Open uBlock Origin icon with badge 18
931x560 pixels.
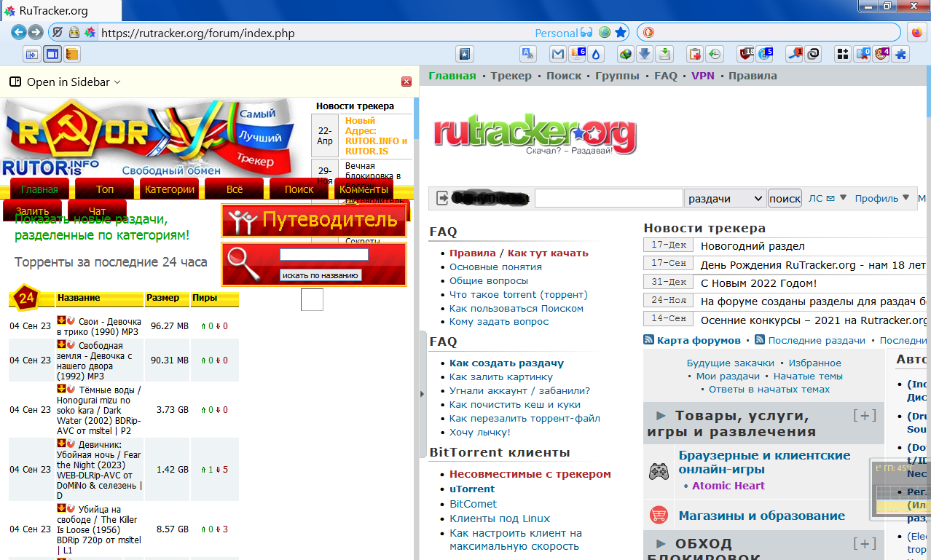(746, 54)
